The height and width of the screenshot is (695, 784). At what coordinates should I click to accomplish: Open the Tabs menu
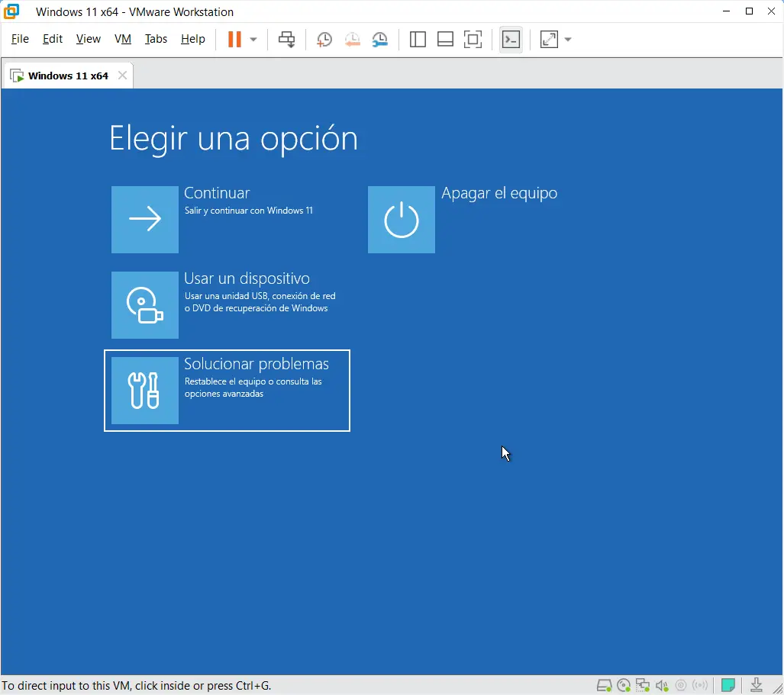coord(156,39)
